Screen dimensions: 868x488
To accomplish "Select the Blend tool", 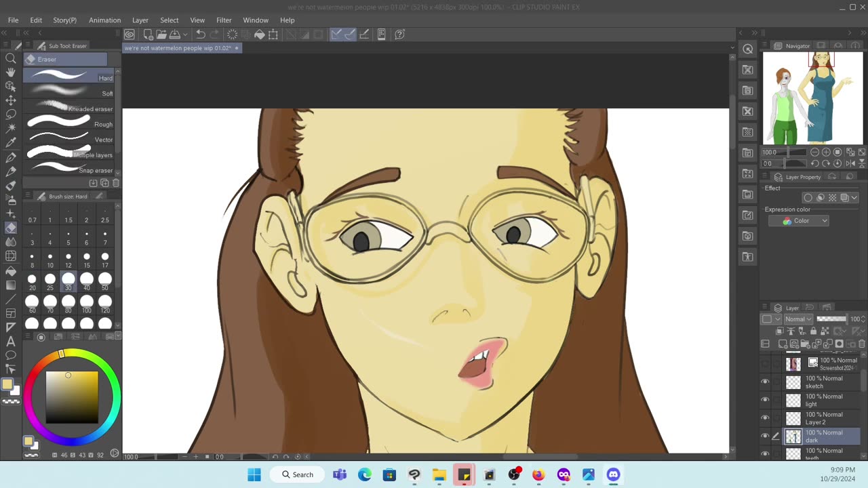I will pyautogui.click(x=11, y=242).
